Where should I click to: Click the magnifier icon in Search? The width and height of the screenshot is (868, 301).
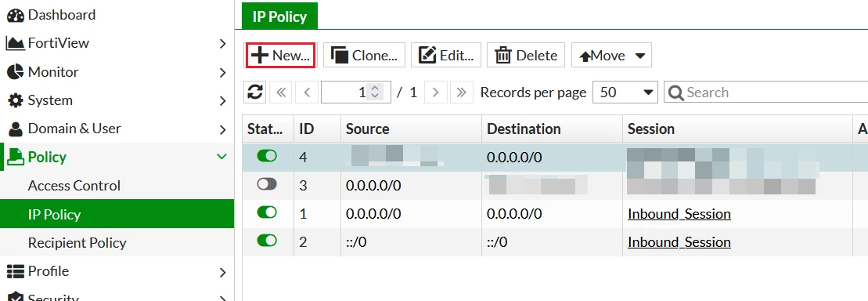click(x=676, y=92)
